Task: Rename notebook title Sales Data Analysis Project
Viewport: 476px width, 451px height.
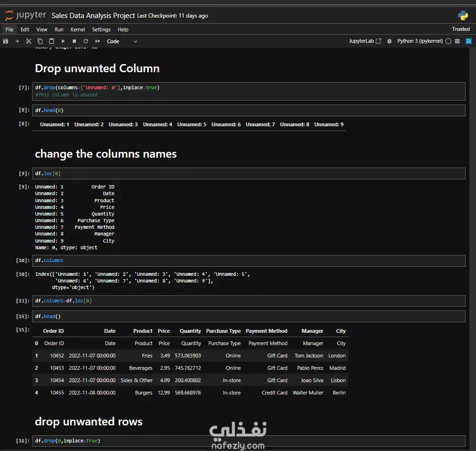Action: pos(93,16)
